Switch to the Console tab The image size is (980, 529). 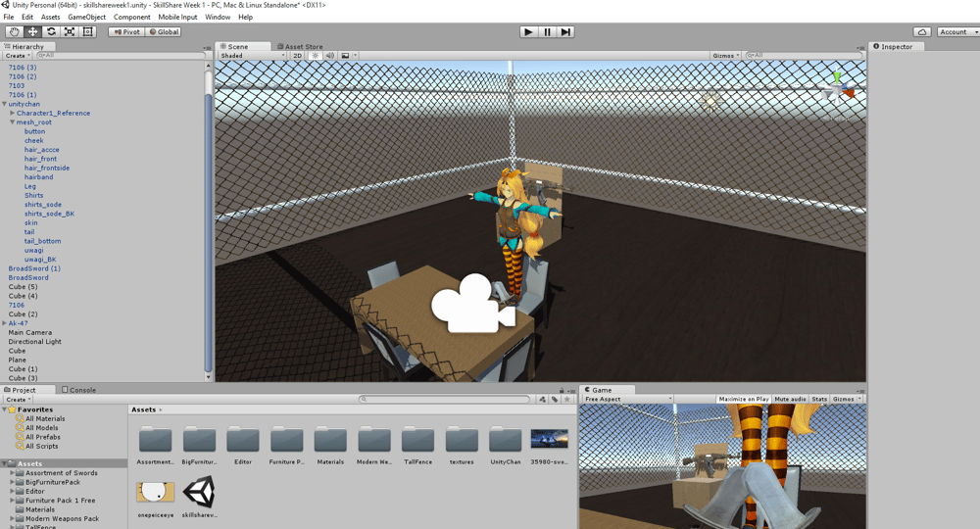[78, 390]
